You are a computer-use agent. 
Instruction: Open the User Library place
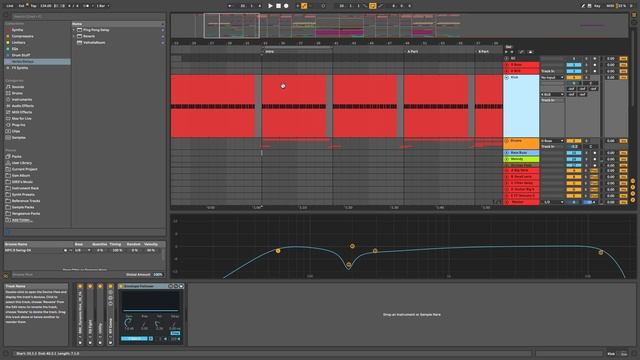[x=21, y=163]
